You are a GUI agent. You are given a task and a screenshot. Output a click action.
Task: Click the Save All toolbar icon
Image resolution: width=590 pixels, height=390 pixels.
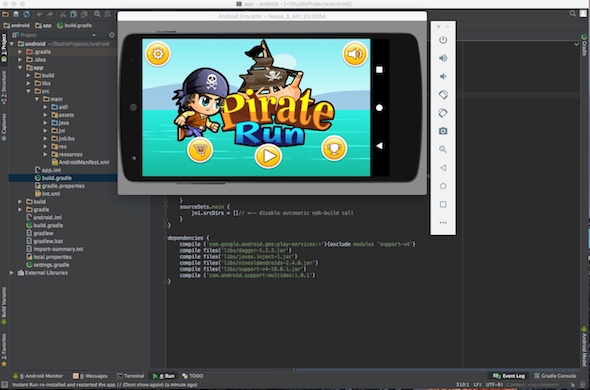[16, 14]
